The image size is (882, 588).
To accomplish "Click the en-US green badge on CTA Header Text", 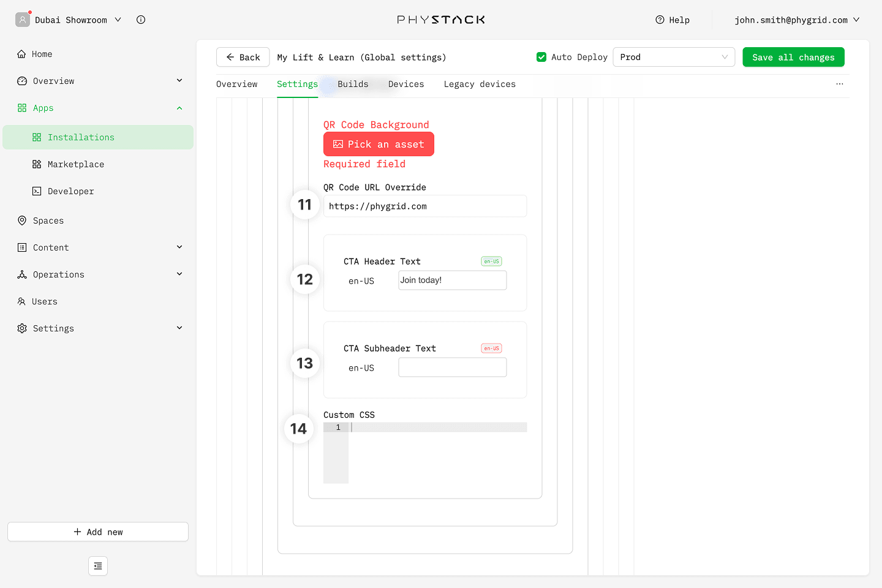I will tap(491, 262).
